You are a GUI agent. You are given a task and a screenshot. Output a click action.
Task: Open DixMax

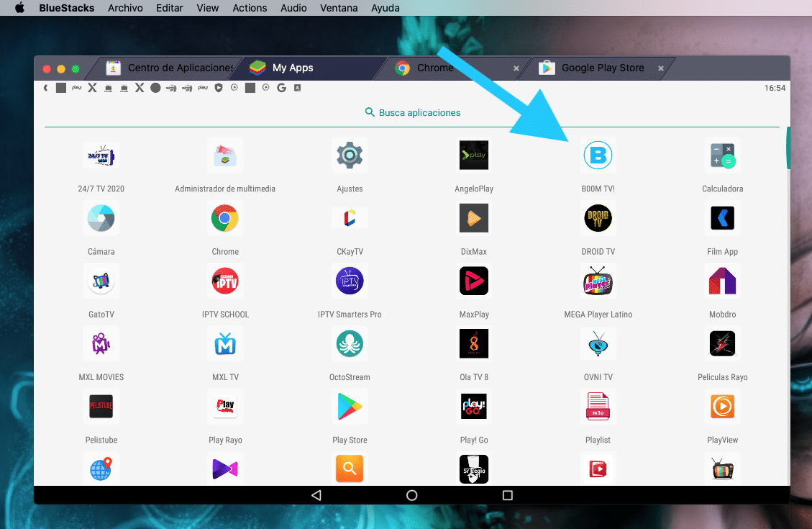click(x=473, y=218)
